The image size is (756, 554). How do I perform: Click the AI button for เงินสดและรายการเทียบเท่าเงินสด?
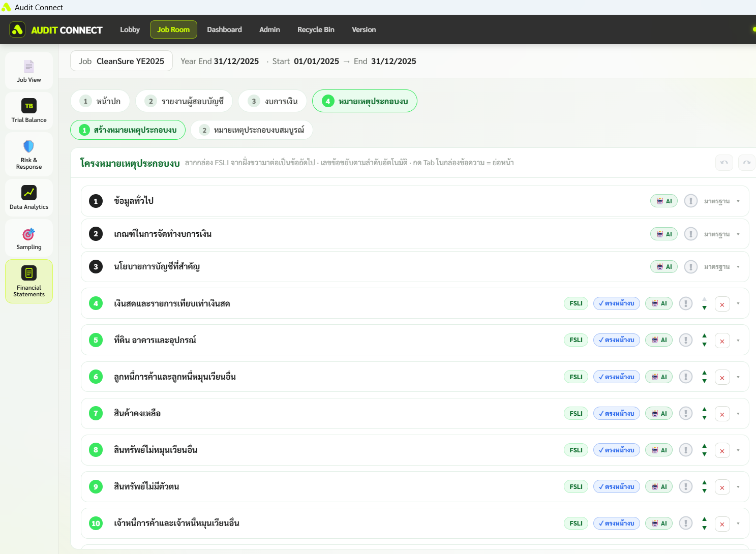(x=659, y=303)
